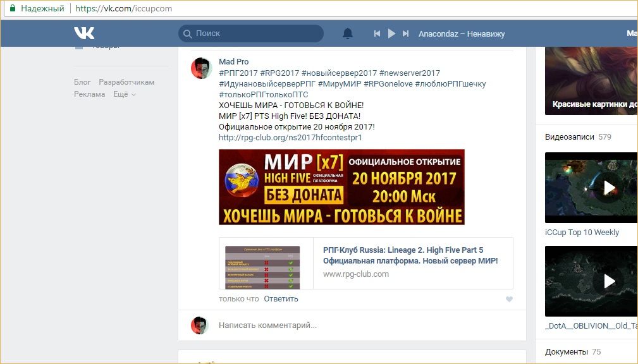Screen dimensions: 638x364
Task: Click the #новыйсервер2017 hashtag
Action: (340, 73)
